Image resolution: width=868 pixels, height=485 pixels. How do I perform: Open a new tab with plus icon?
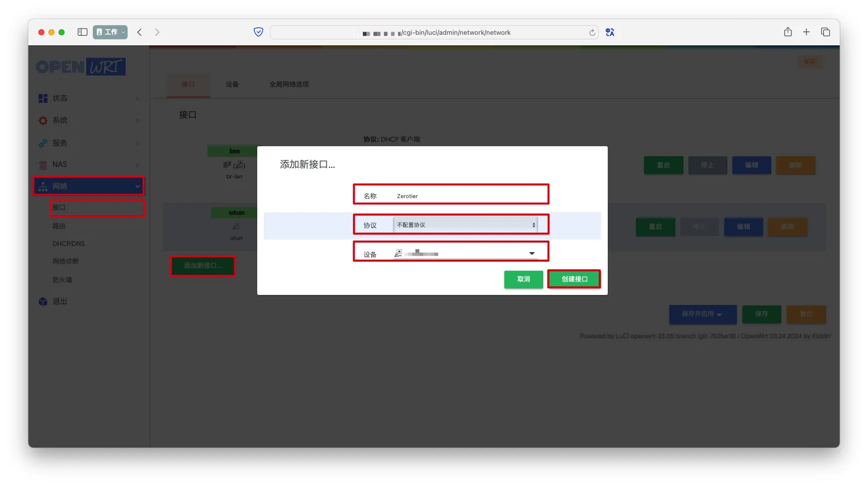point(806,32)
